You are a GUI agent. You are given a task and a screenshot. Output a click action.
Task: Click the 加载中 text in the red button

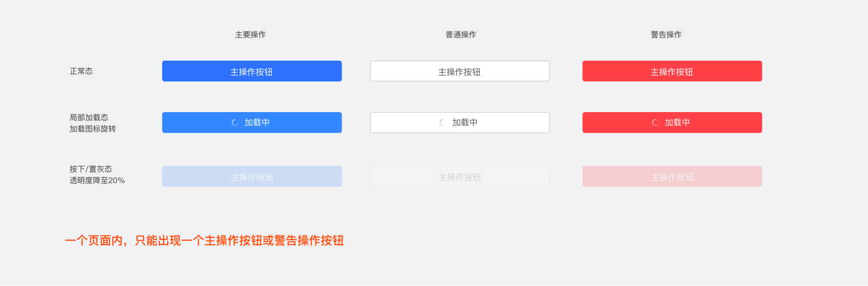677,122
